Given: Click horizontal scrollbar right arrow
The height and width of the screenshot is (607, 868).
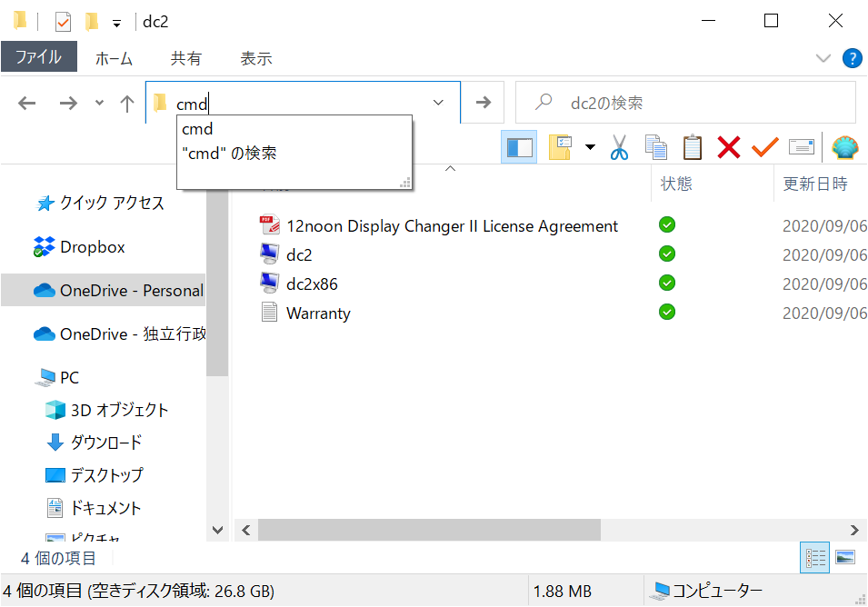Looking at the screenshot, I should click(854, 530).
